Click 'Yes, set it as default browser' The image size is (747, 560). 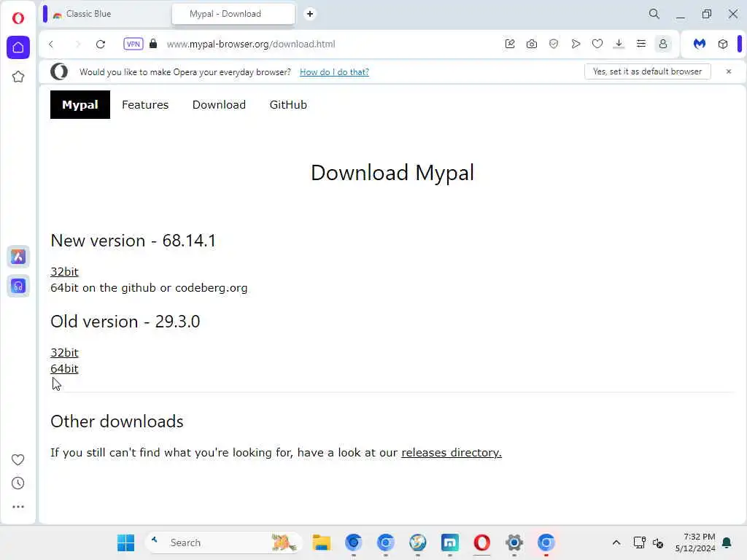point(648,71)
